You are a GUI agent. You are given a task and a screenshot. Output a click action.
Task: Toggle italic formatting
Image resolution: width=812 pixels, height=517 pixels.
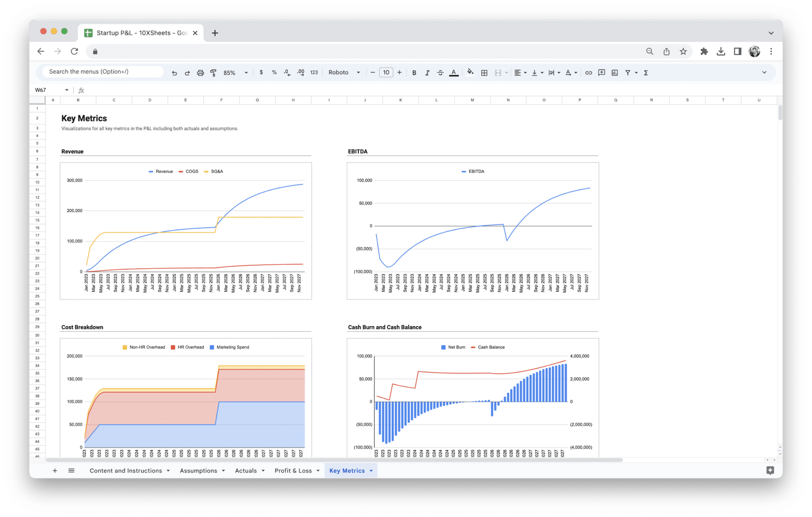[x=427, y=73]
